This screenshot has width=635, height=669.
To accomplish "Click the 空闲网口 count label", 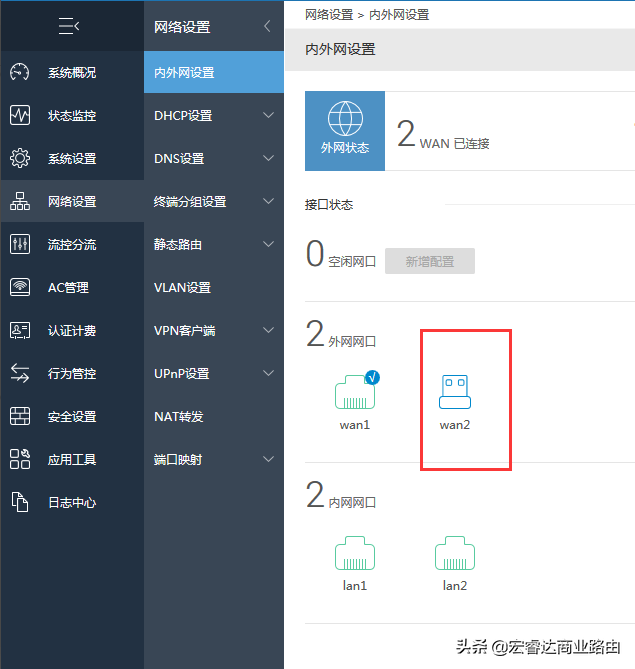I will point(352,262).
